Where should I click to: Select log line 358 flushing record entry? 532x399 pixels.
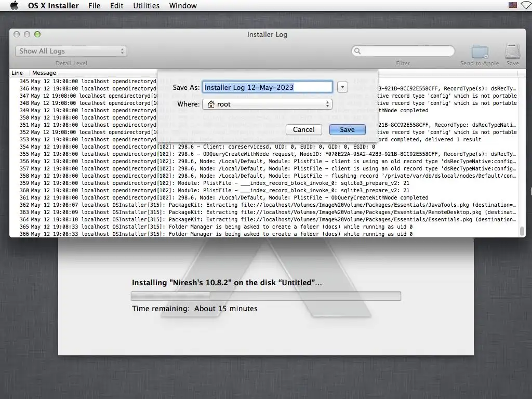[x=263, y=176]
